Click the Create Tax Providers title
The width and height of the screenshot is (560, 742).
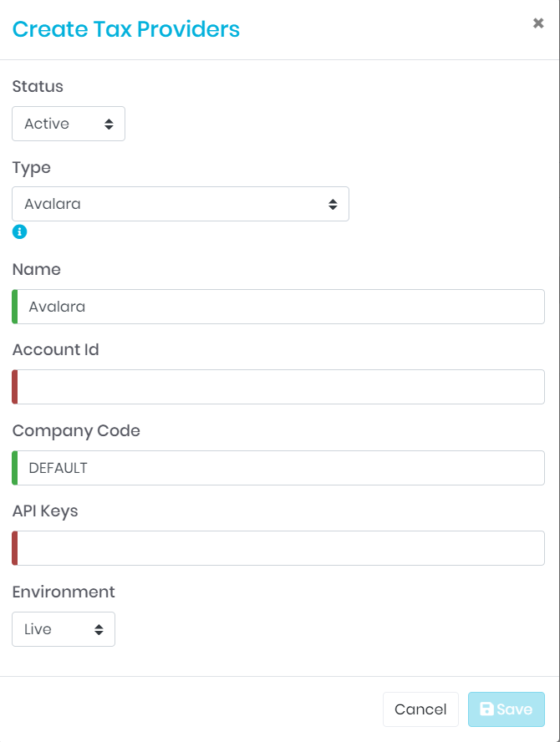coord(125,29)
